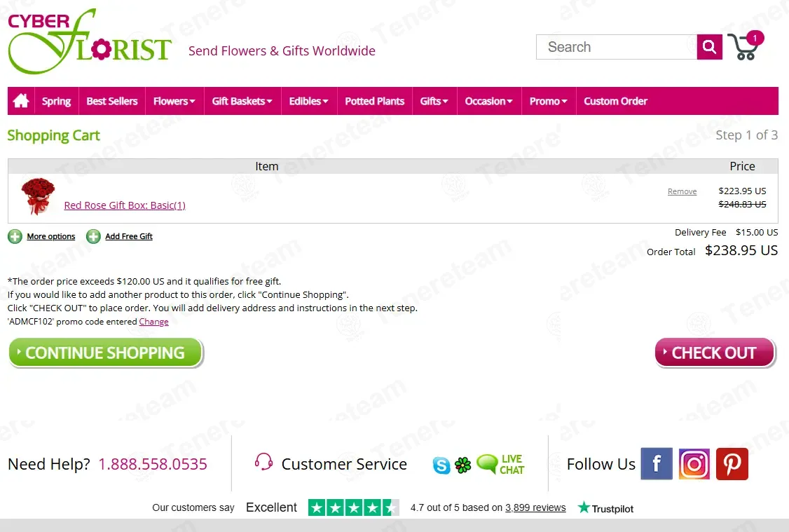Expand the Flowers dropdown menu
789x532 pixels.
(x=174, y=101)
